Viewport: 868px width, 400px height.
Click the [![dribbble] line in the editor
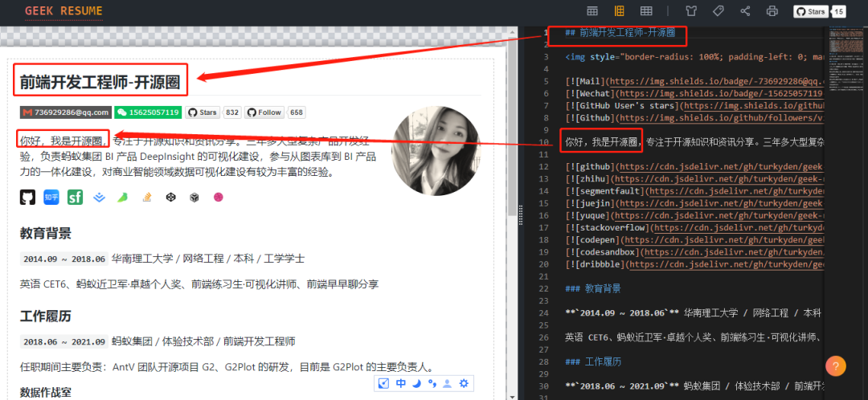(695, 264)
